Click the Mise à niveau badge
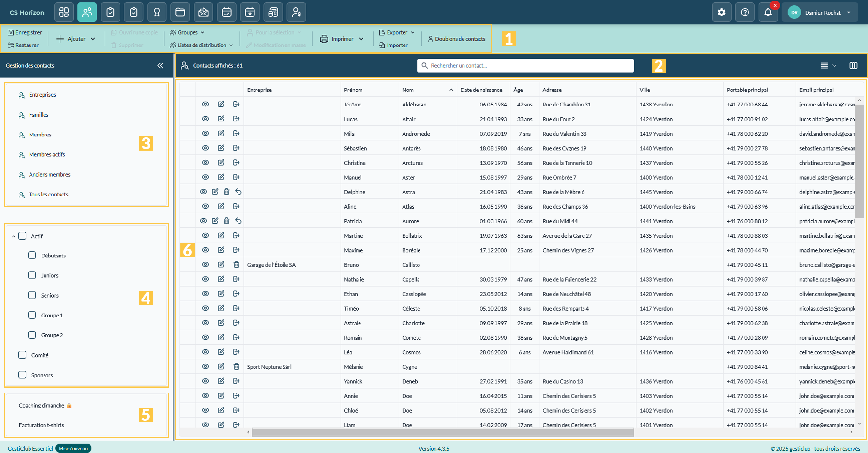The height and width of the screenshot is (453, 868). [73, 448]
